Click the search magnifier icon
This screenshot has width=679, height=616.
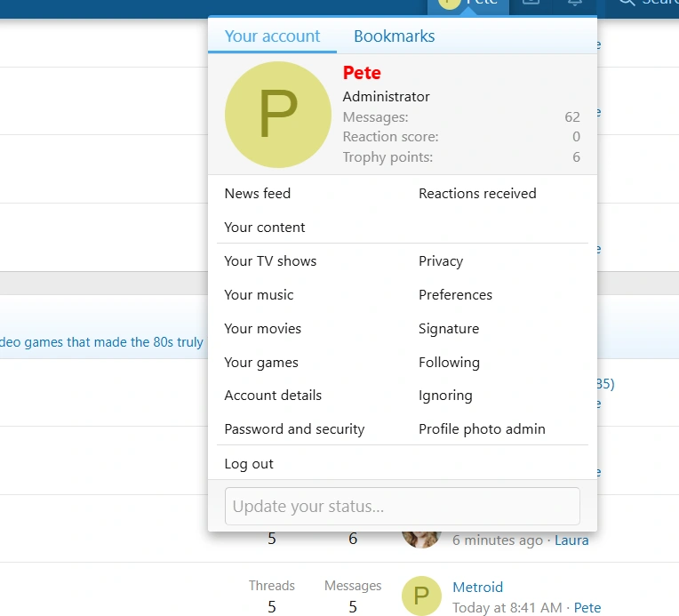point(627,3)
